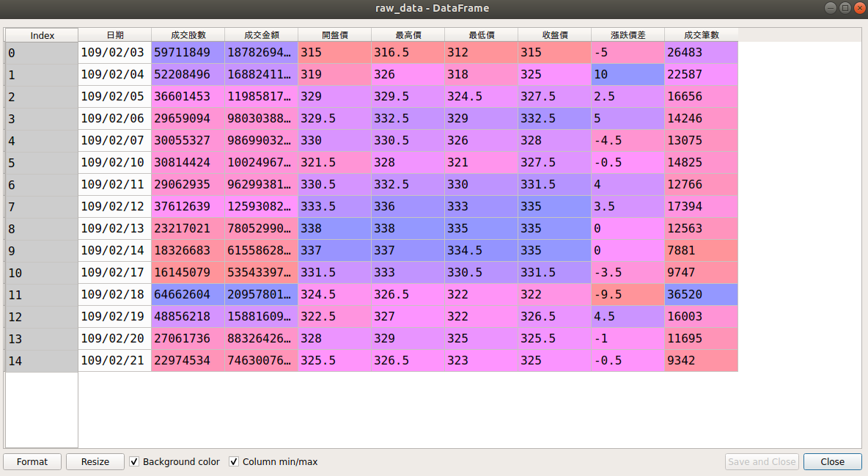This screenshot has width=868, height=476.
Task: Click the cell with value 7881
Action: [x=702, y=250]
